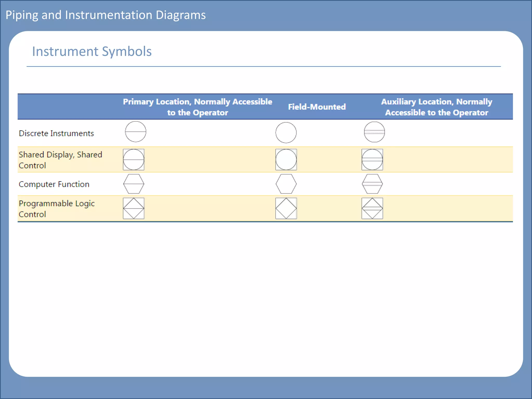Click the Field-Mounted column header

[x=317, y=107]
